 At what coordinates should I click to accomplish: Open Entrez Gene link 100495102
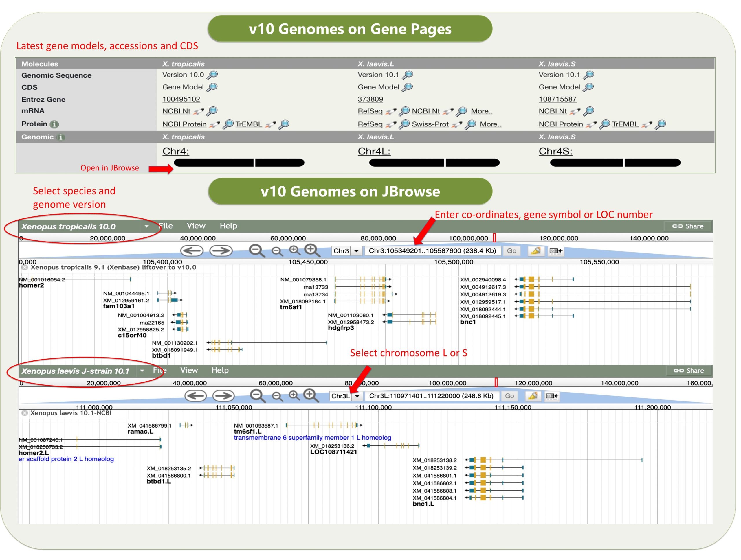pos(181,100)
